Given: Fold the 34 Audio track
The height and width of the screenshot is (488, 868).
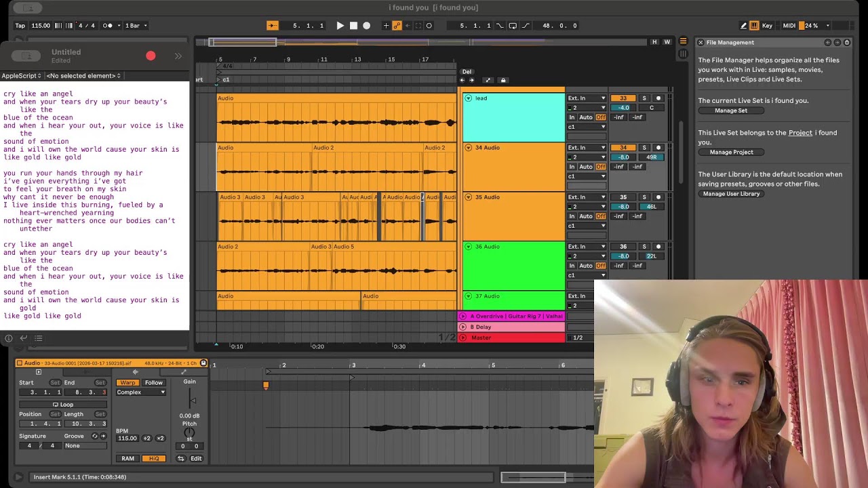Looking at the screenshot, I should (x=468, y=148).
